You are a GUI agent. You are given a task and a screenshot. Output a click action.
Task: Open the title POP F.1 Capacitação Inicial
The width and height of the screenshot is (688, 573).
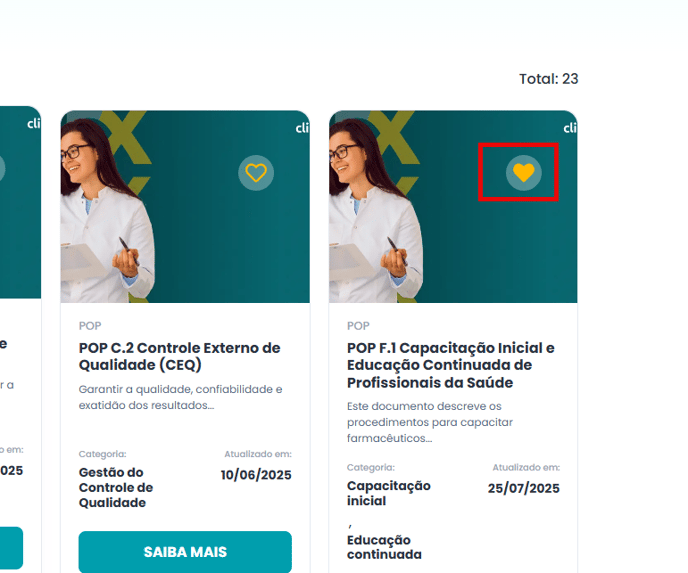[x=451, y=365]
